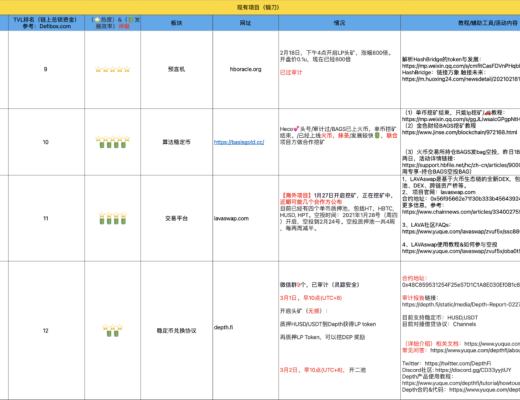This screenshot has width=520, height=400.
Task: Click the row 10 status text starting 'Heco'
Action: [339, 135]
